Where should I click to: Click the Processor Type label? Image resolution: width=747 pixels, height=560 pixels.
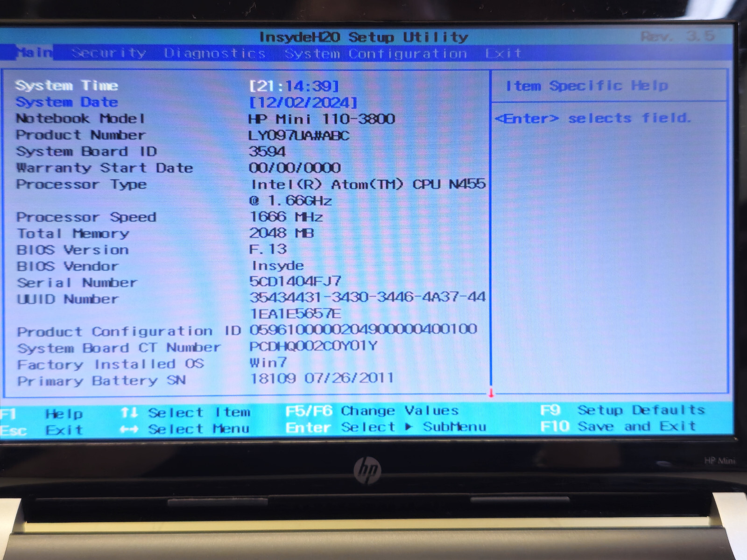click(x=81, y=184)
